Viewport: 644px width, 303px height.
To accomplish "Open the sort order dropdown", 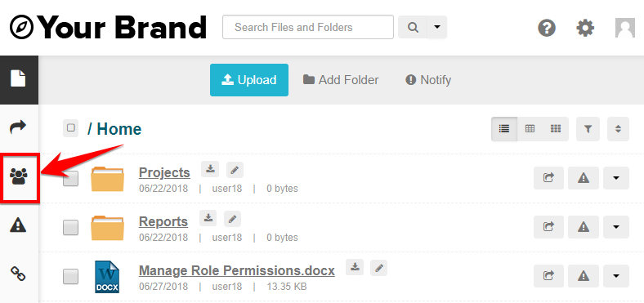I will click(x=618, y=129).
